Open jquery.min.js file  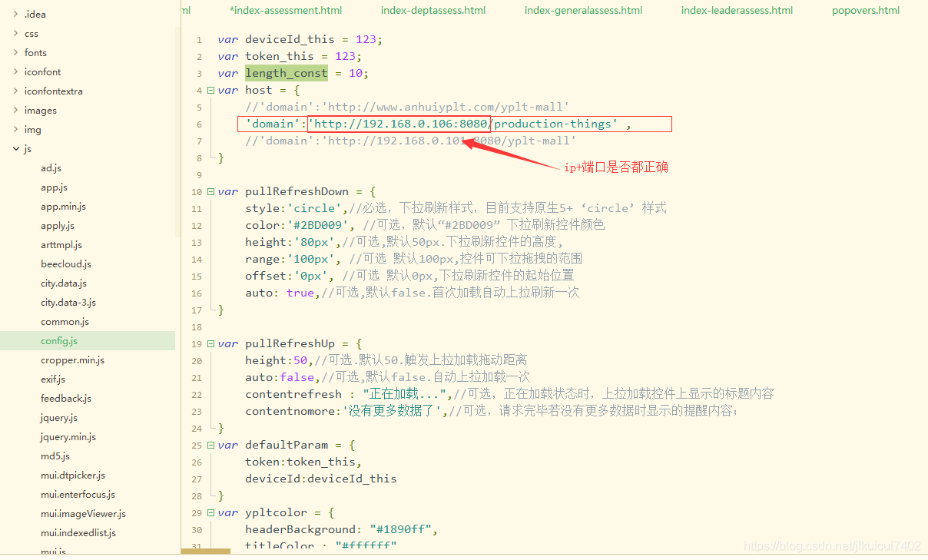point(68,437)
